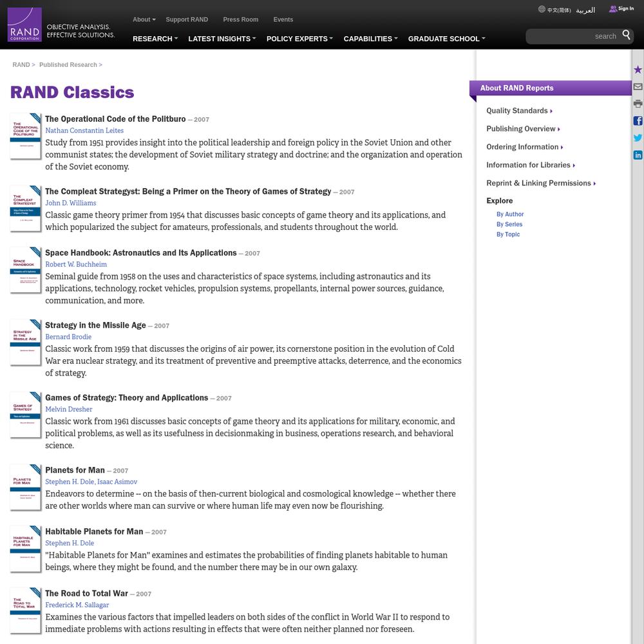Switch site language to Chinese
644x644 pixels.
coord(559,10)
